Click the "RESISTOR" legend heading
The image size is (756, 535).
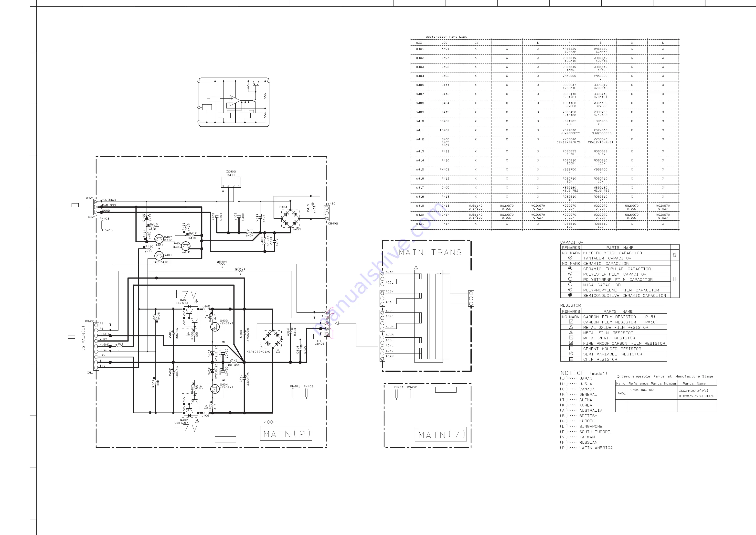[x=571, y=305]
